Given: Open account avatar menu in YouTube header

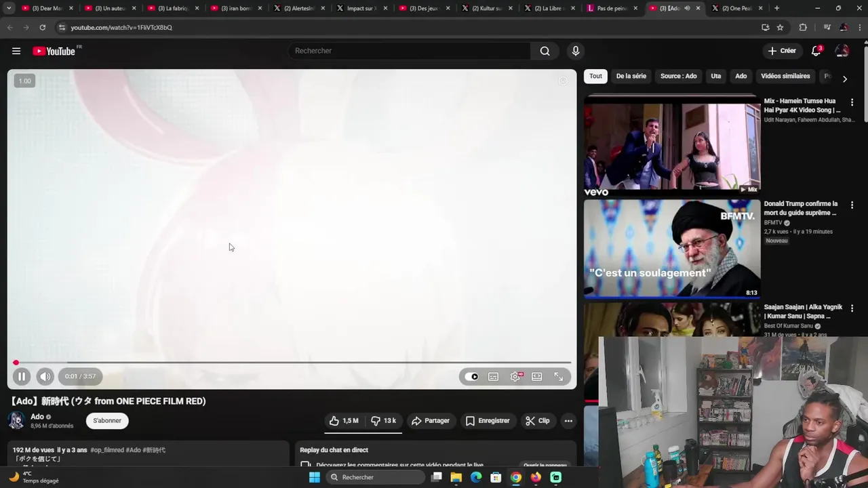Looking at the screenshot, I should (x=842, y=51).
